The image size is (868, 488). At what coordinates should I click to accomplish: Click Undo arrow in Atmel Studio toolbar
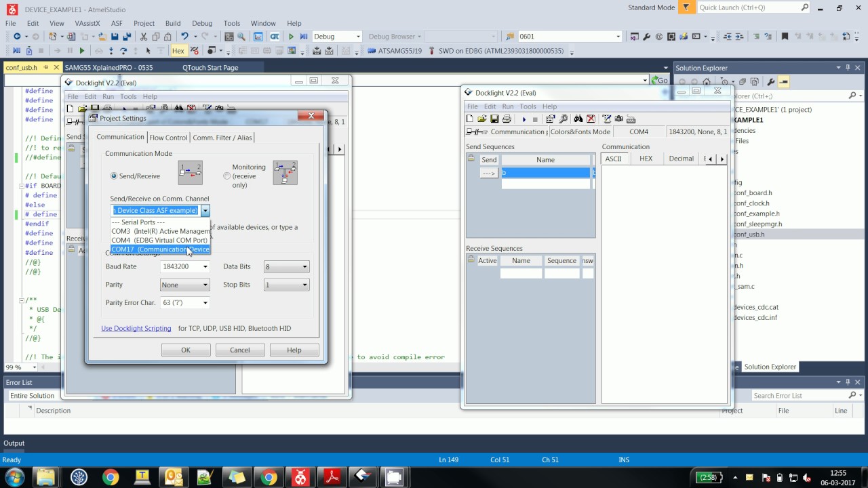coord(184,37)
